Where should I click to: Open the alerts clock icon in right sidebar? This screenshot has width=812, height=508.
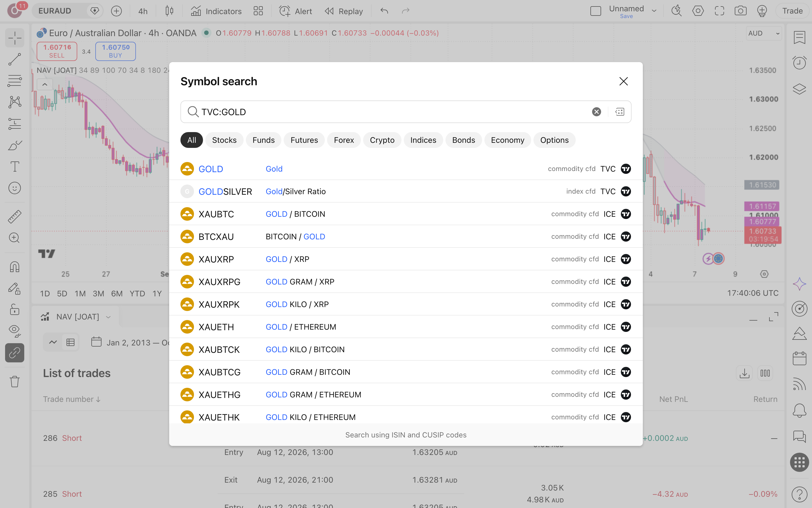pos(799,62)
